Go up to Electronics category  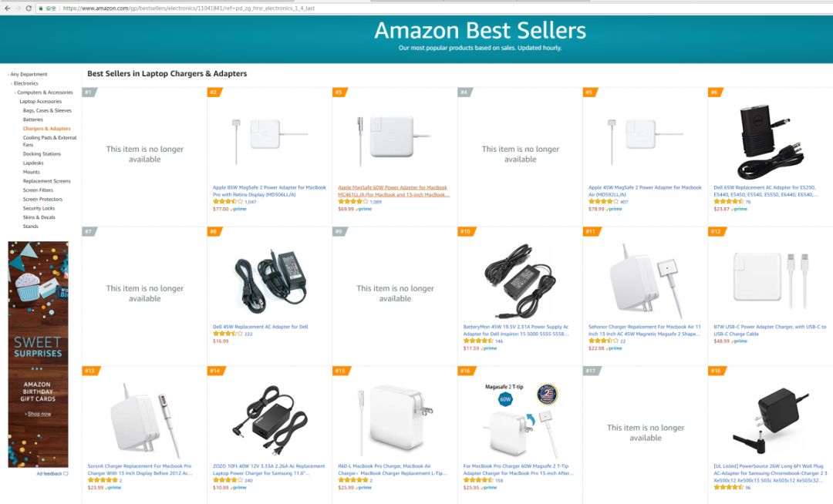(25, 83)
